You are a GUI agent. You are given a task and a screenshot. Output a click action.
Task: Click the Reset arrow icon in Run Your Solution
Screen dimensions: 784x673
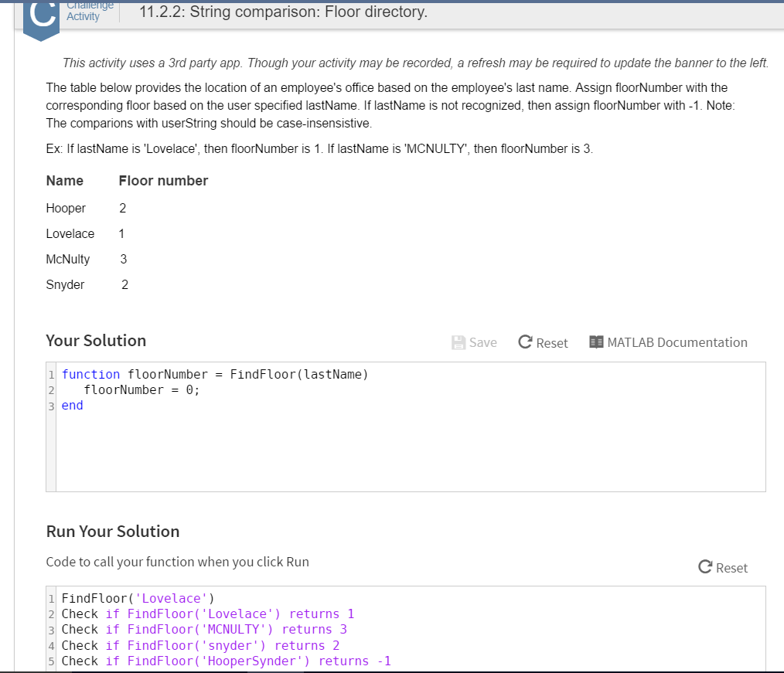[704, 568]
